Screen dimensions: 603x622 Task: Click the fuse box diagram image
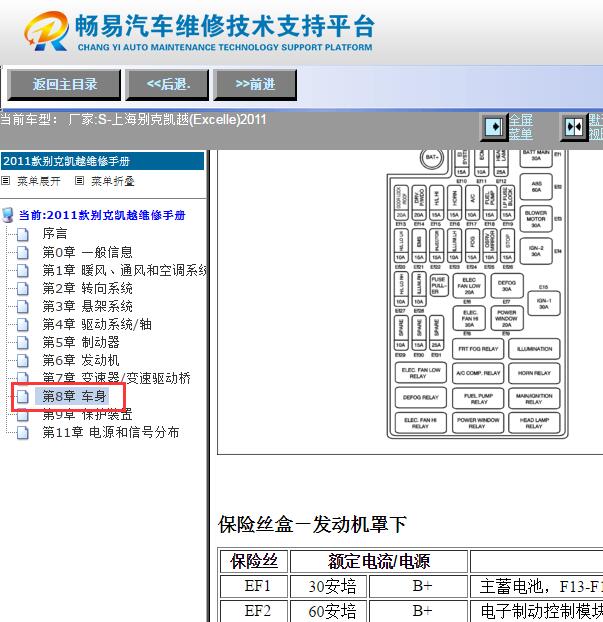[478, 294]
